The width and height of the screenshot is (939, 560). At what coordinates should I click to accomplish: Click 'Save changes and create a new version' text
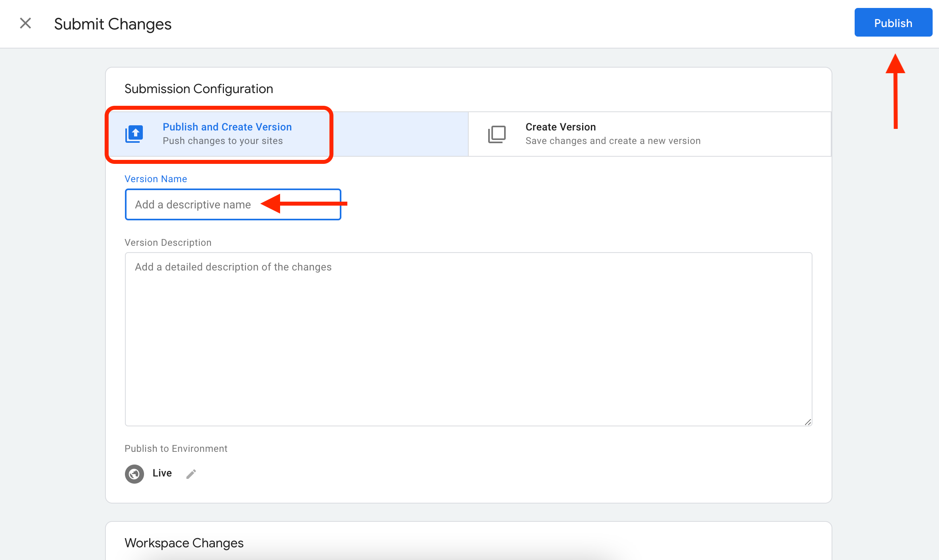click(x=613, y=141)
